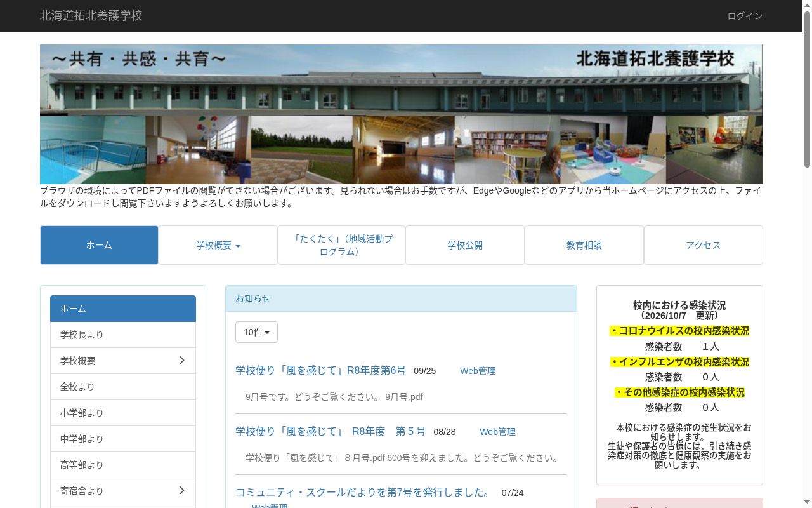812x508 pixels.
Task: Click the 09/25 date of the 第6号 post
Action: 425,371
